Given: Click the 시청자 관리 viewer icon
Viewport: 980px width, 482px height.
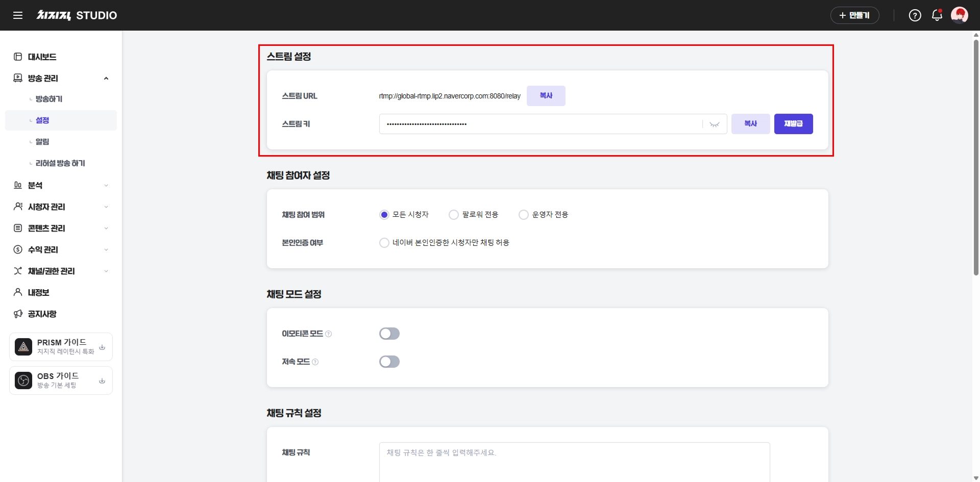Looking at the screenshot, I should [18, 207].
